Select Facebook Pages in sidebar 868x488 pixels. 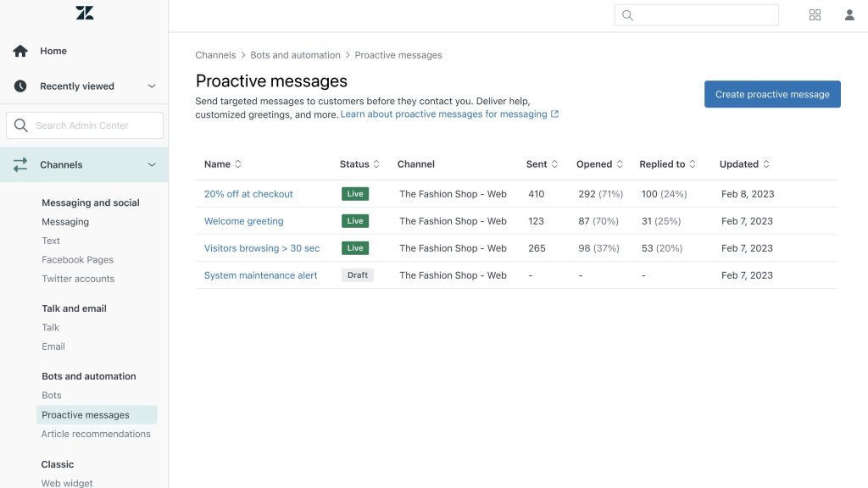tap(77, 260)
